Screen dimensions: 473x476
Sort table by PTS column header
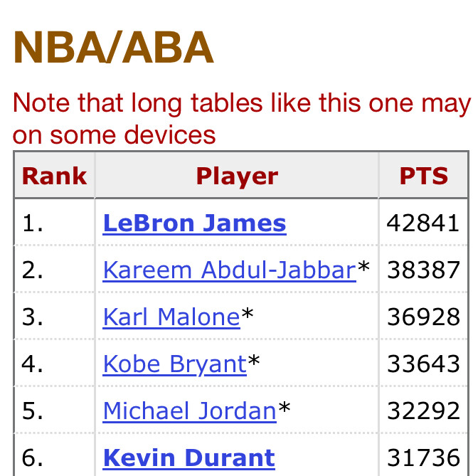click(x=423, y=176)
